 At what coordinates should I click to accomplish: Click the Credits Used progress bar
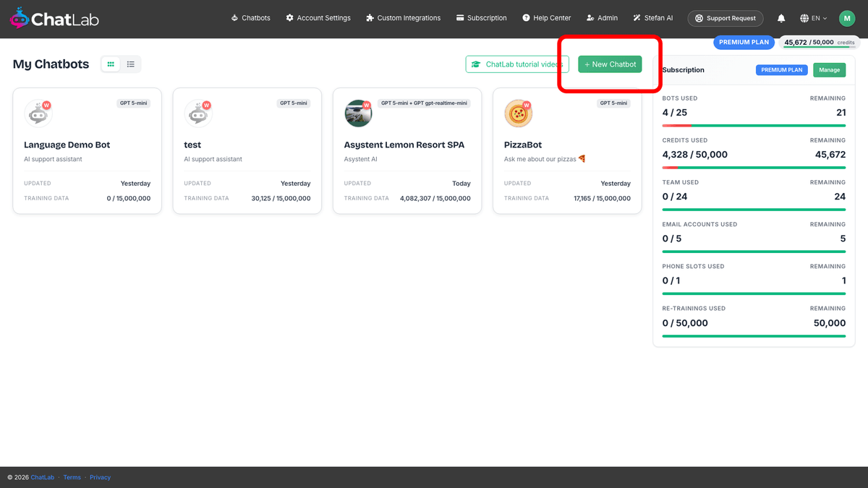tap(754, 168)
